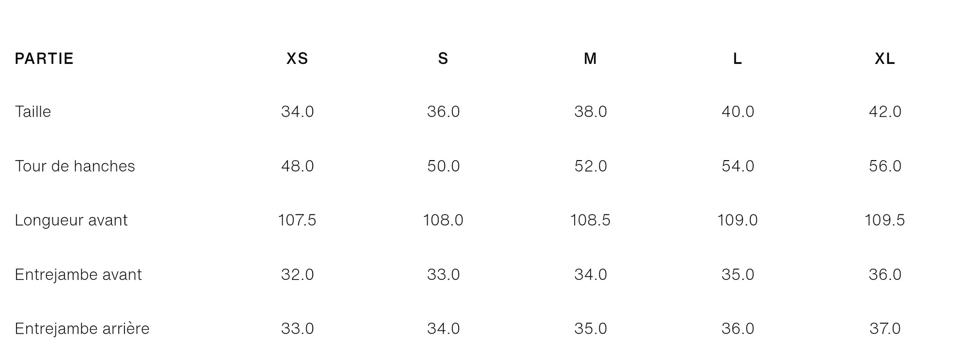Click the PARTIE column header
Viewport: 980px width, 364px height.
coord(44,59)
